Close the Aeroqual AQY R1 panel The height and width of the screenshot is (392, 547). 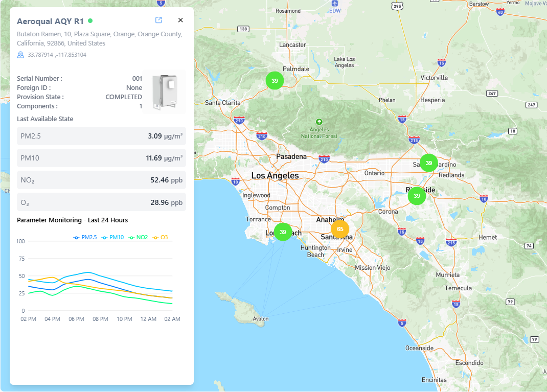(x=180, y=20)
